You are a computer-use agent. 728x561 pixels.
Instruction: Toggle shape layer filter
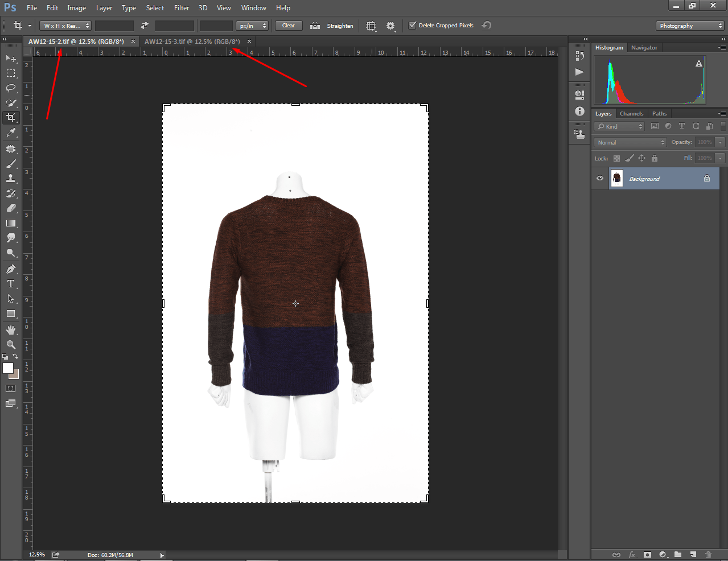click(x=696, y=126)
